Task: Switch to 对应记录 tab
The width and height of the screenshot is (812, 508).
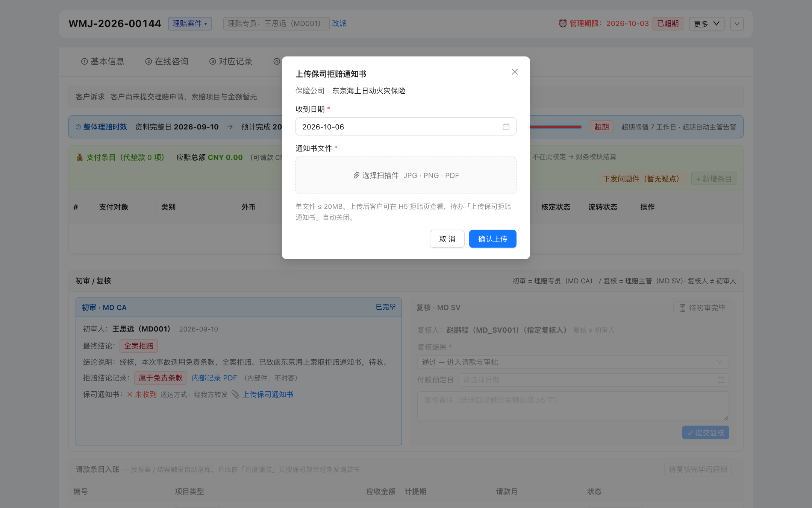Action: [x=230, y=61]
